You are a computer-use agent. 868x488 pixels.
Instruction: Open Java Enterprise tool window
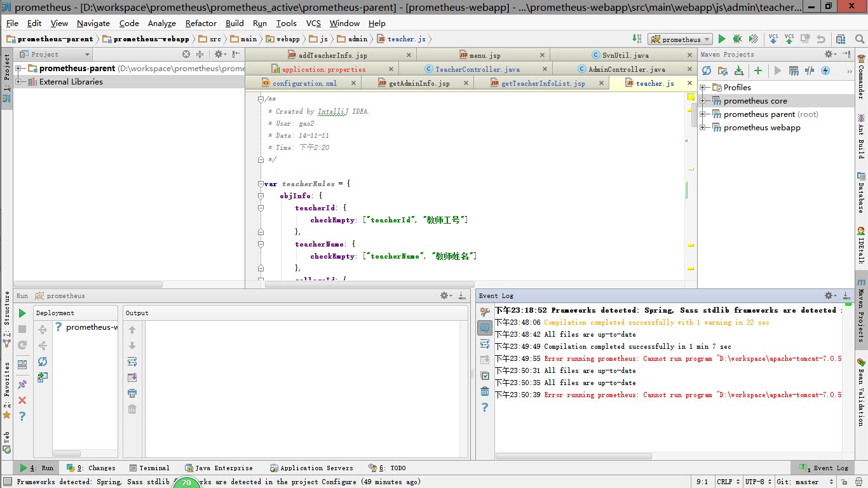tap(219, 468)
